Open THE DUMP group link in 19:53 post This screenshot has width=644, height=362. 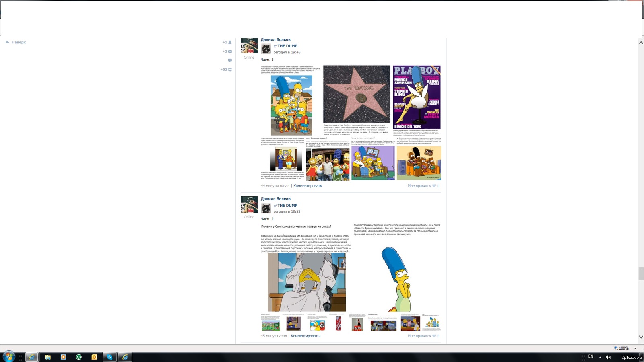[287, 206]
